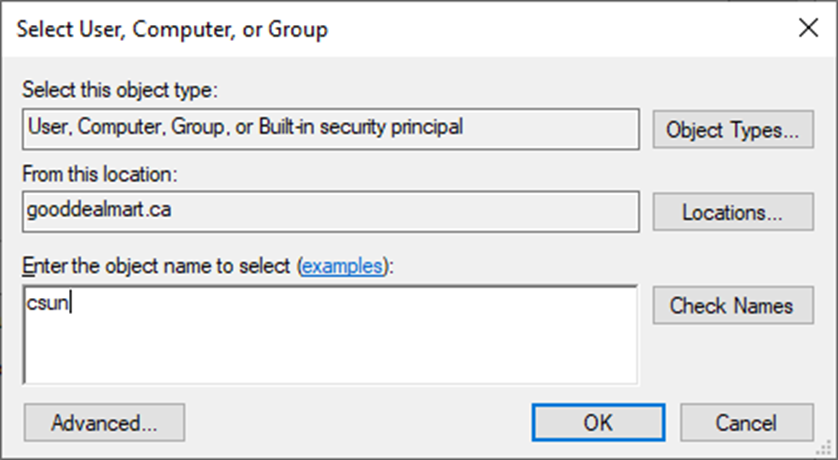Screen dimensions: 838x460
Task: Click blank space in object name box
Action: [353, 347]
